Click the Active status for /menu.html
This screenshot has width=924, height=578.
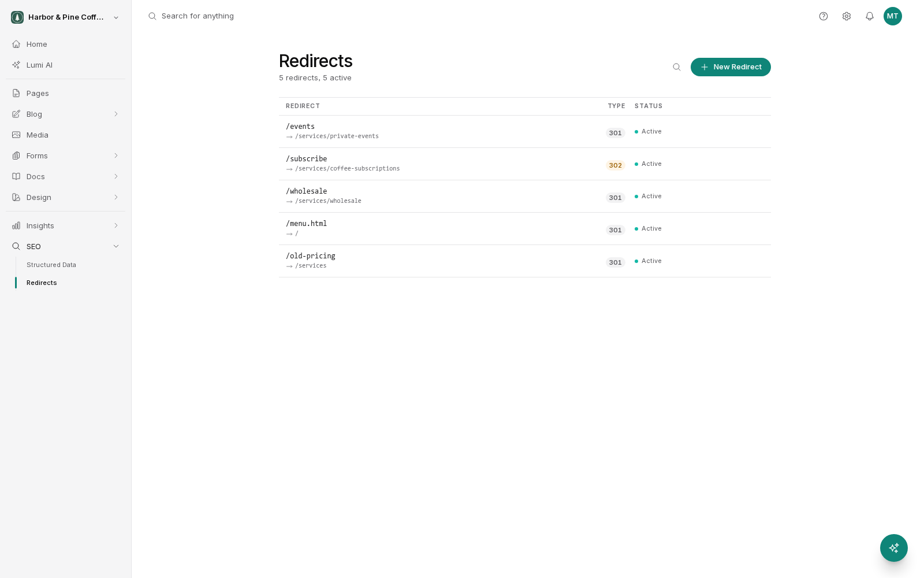[648, 229]
